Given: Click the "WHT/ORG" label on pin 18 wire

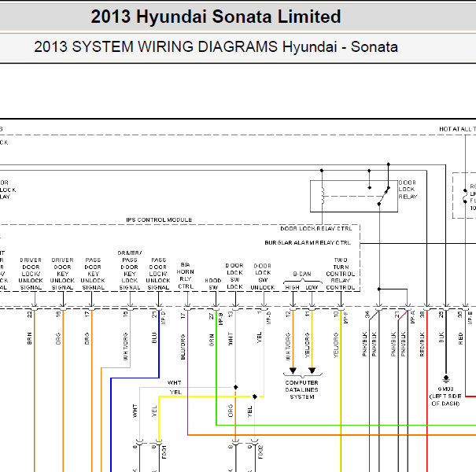Looking at the screenshot, I should coord(126,346).
